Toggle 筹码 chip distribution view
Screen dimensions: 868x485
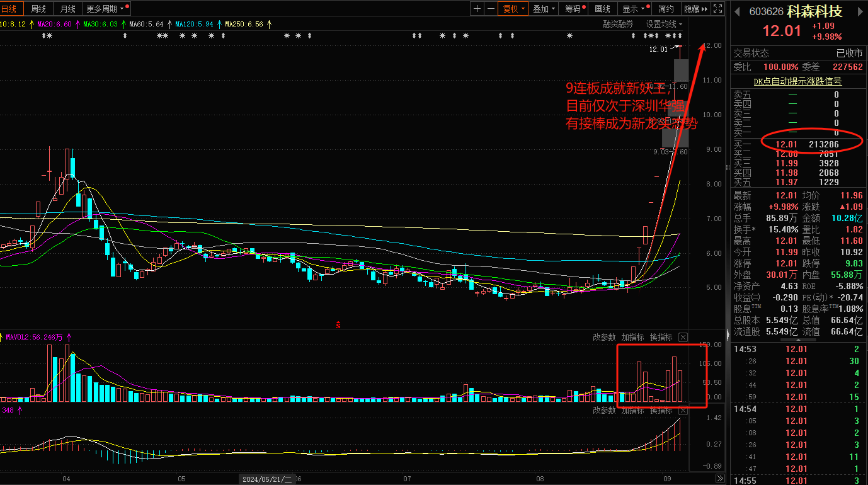pyautogui.click(x=574, y=8)
